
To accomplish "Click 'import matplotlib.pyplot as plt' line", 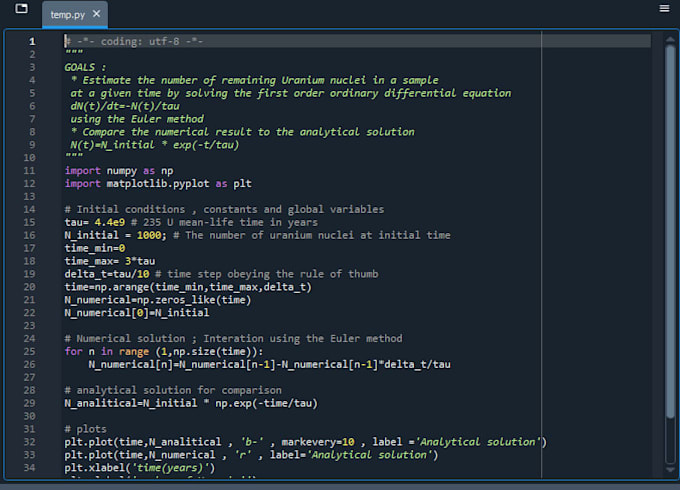I will click(x=158, y=183).
